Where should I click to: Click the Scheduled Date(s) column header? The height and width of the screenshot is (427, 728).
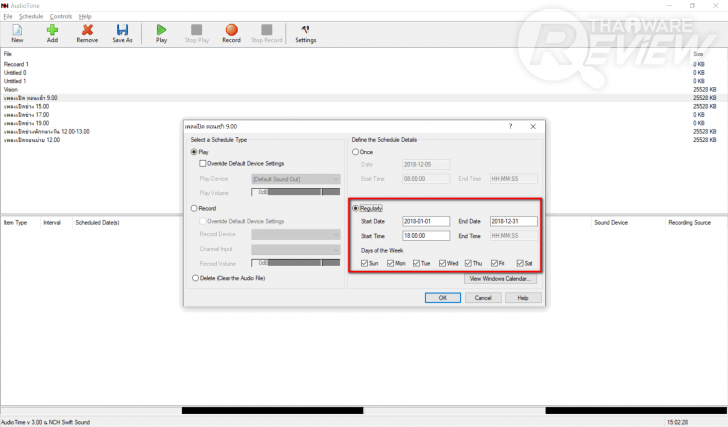click(x=98, y=223)
